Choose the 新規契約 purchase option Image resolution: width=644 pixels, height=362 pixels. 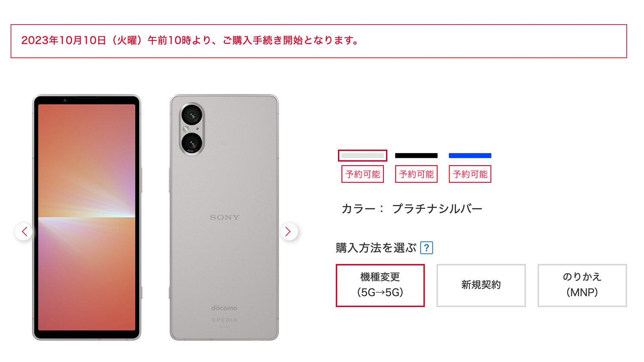click(481, 285)
